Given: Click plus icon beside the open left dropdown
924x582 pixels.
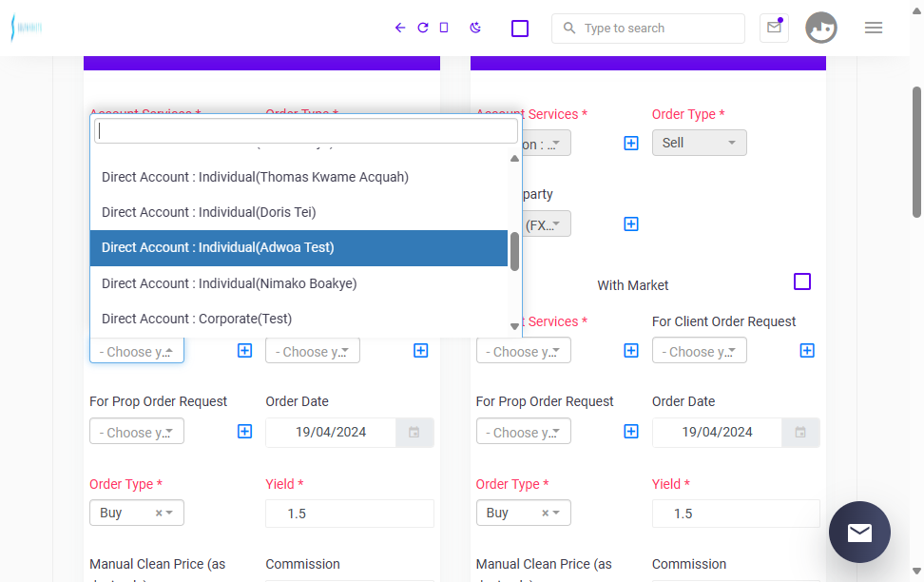Looking at the screenshot, I should tap(244, 351).
